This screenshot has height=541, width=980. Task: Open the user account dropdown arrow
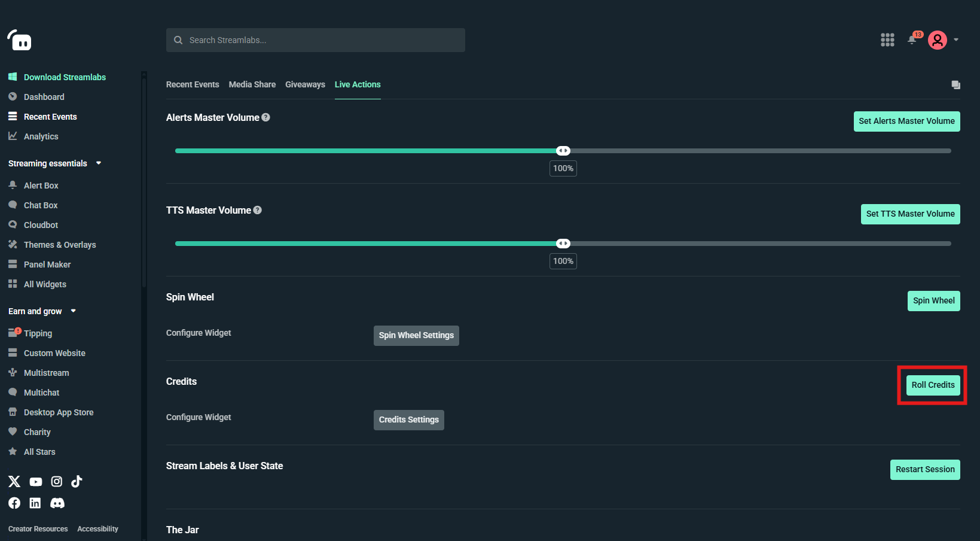click(956, 40)
